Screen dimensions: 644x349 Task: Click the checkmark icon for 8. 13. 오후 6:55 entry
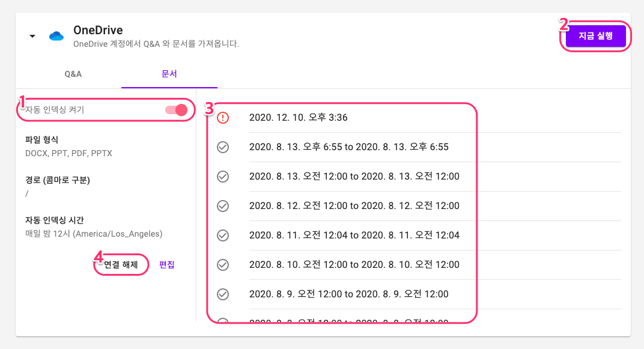point(223,147)
